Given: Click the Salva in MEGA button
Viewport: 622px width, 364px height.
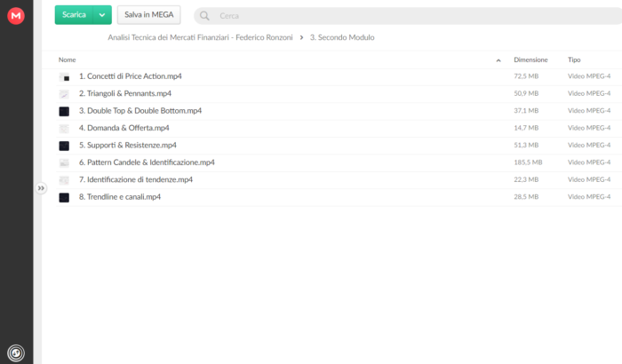Looking at the screenshot, I should 148,15.
